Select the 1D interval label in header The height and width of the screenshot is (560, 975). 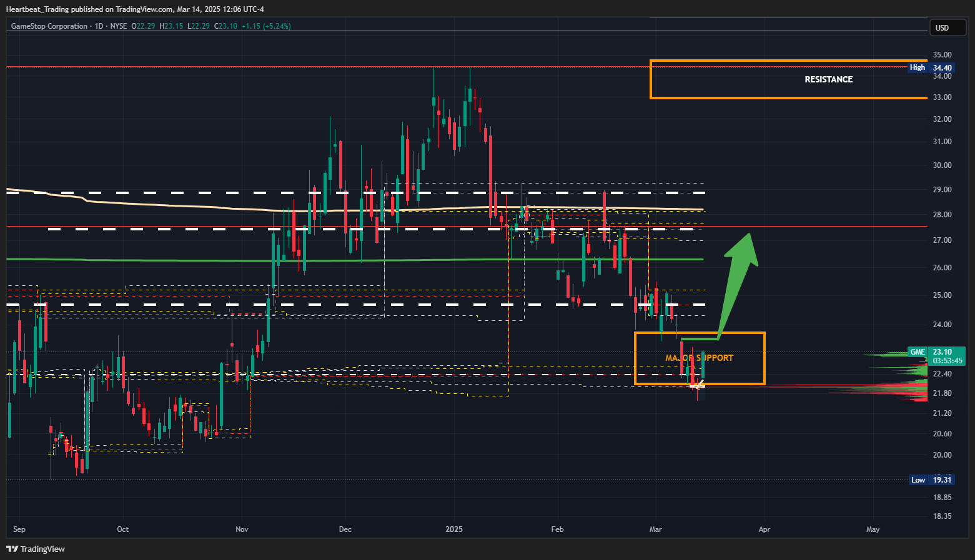99,26
